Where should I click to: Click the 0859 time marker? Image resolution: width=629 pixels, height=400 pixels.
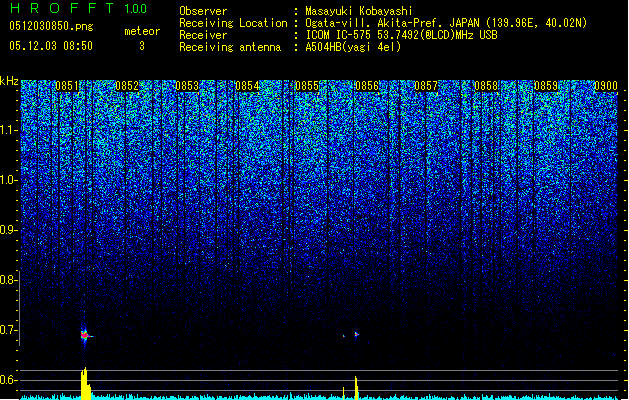click(x=546, y=86)
